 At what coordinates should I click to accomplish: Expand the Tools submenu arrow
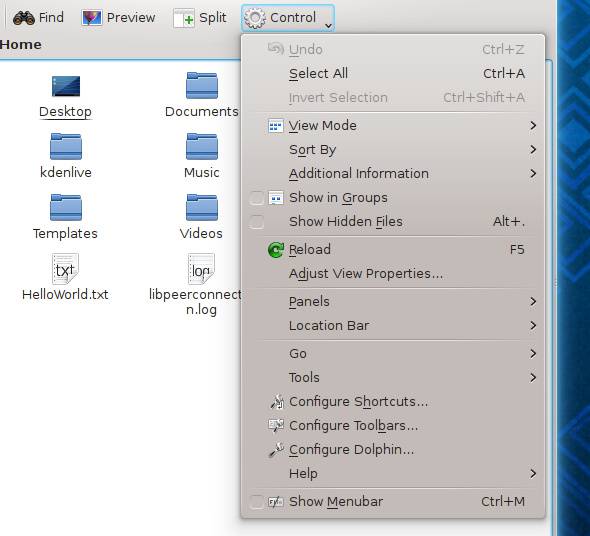[x=533, y=378]
